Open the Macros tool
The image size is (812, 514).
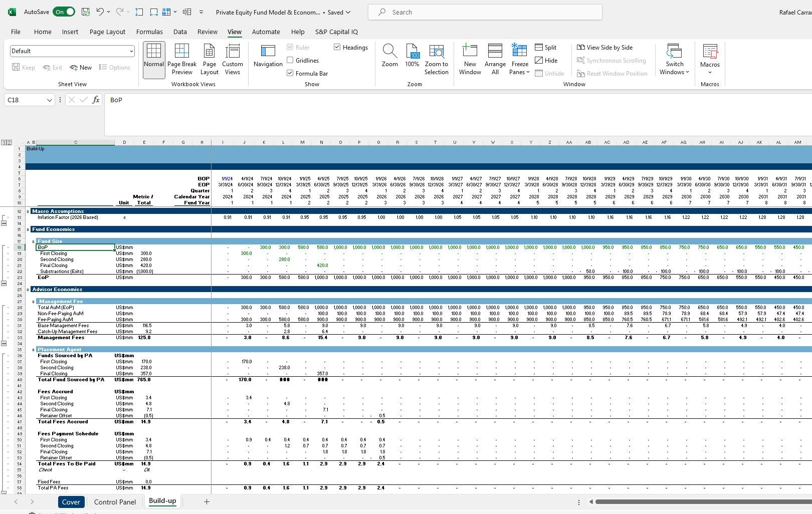(x=710, y=59)
